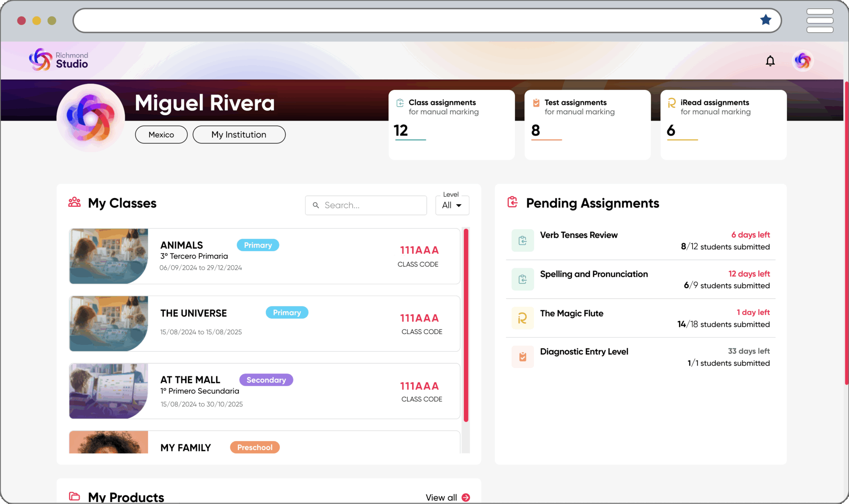Click the user avatar in the header

802,61
